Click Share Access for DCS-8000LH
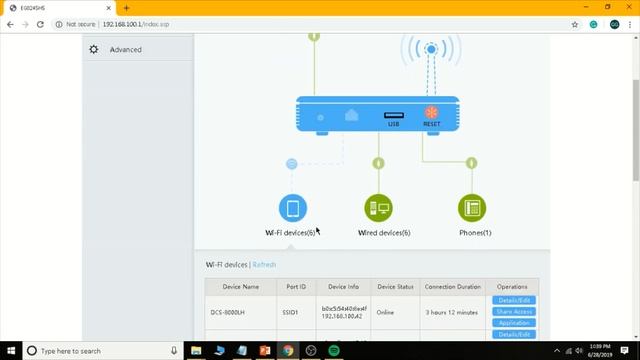The width and height of the screenshot is (640, 360). point(514,312)
